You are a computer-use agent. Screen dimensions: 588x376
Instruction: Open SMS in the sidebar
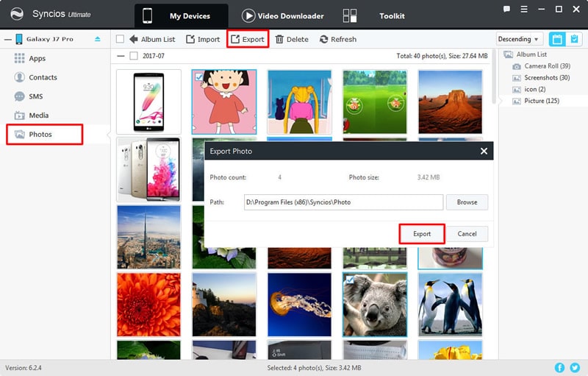pyautogui.click(x=35, y=96)
